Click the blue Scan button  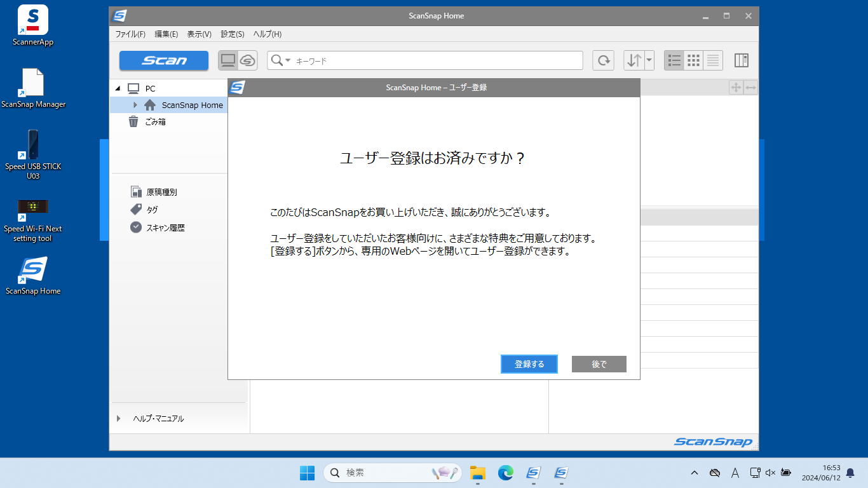click(164, 60)
